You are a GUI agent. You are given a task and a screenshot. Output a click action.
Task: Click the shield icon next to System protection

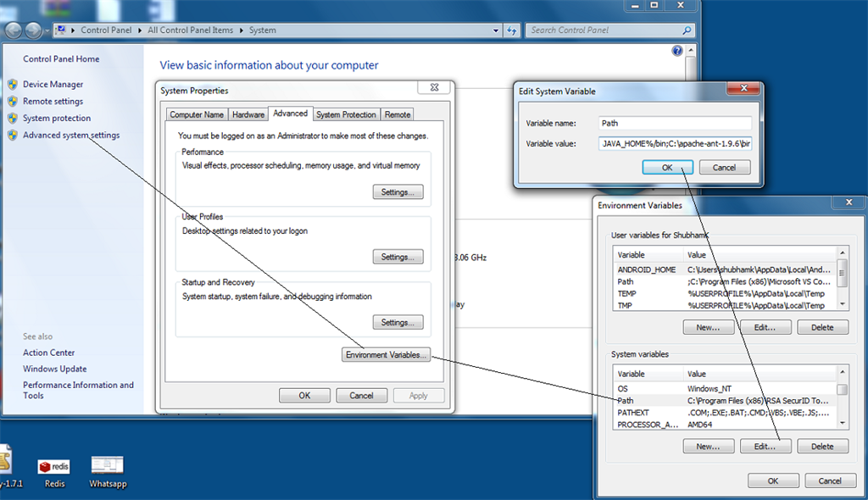click(12, 118)
